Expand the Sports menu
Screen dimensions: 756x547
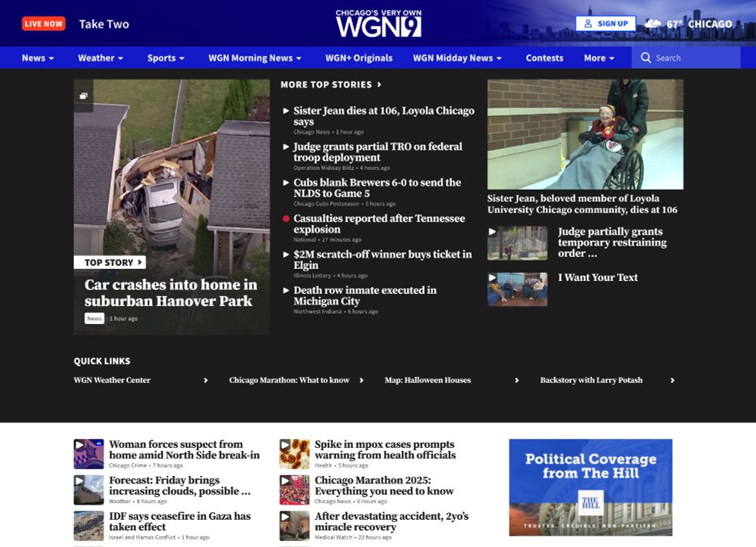[166, 57]
